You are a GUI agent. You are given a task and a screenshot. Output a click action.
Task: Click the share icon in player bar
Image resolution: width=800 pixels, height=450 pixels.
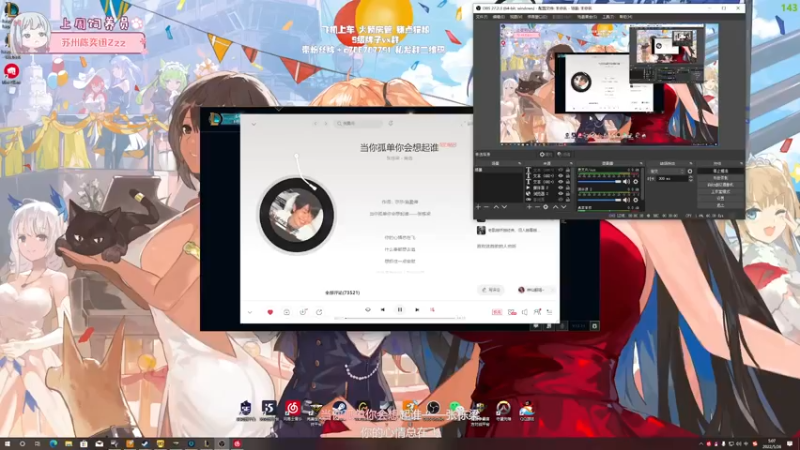pos(319,312)
